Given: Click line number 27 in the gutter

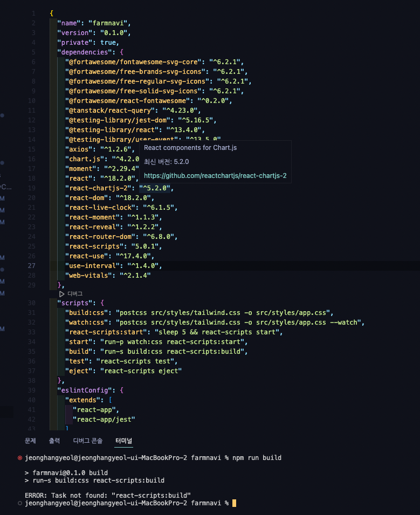Looking at the screenshot, I should click(31, 266).
